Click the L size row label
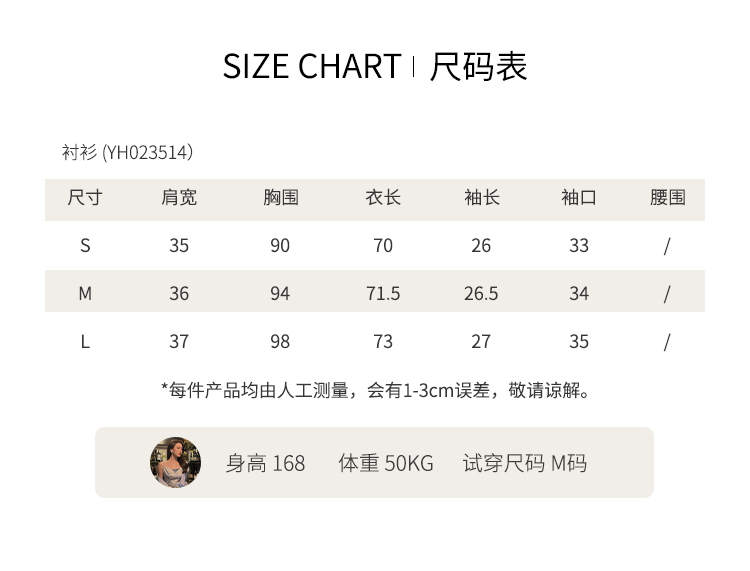Viewport: 750px width, 571px height. point(85,342)
